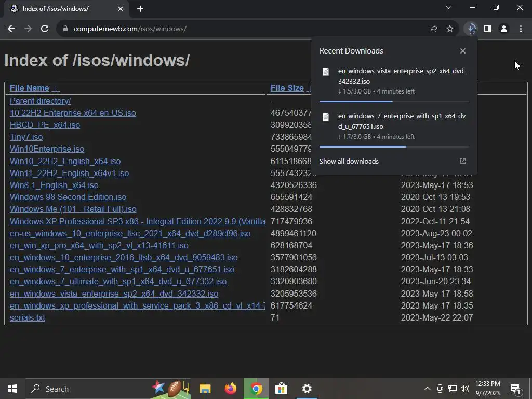532x399 pixels.
Task: Open the Chrome profile menu
Action: tap(504, 29)
